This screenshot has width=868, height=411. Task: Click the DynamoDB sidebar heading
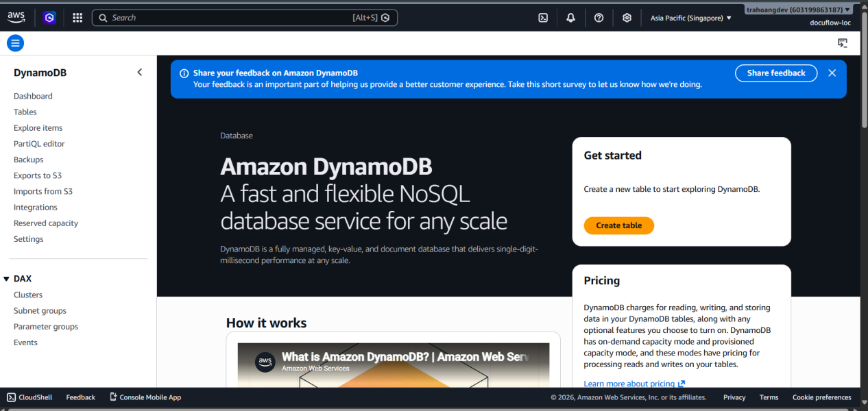[40, 73]
